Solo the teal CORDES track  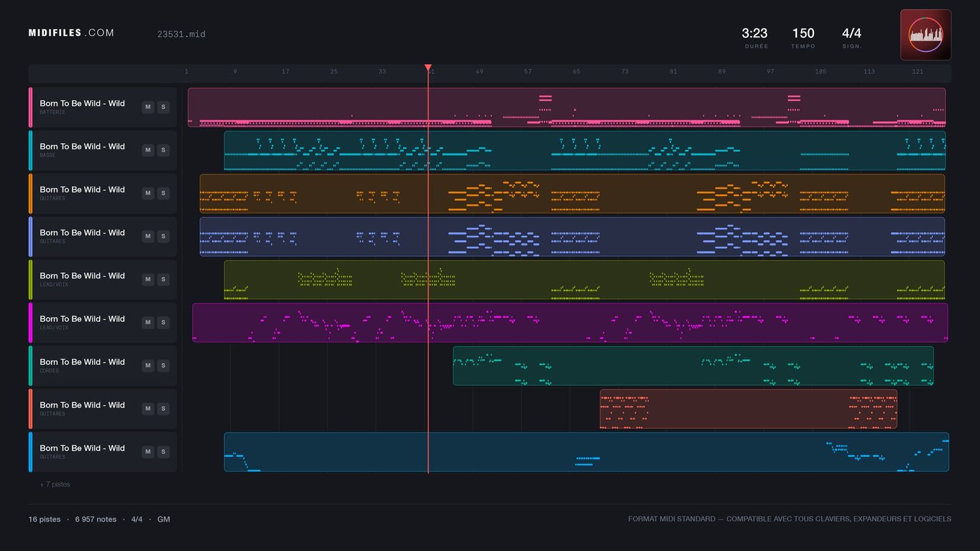[x=163, y=366]
